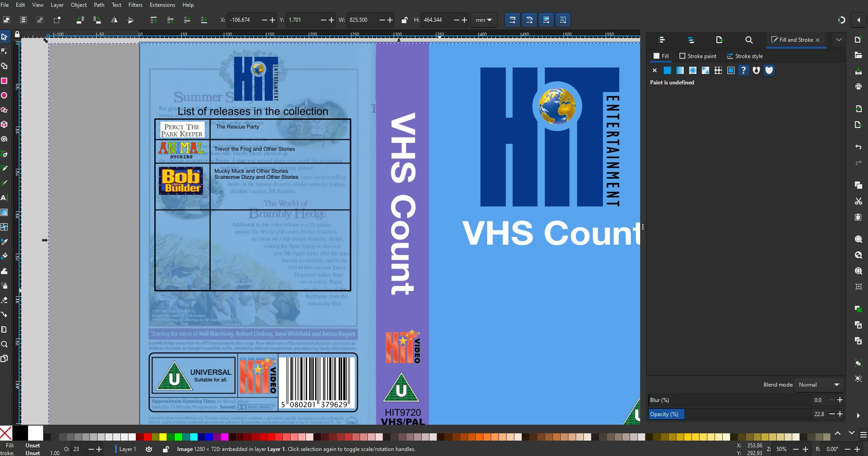Open the Layer 1 selector in status bar
The width and height of the screenshot is (868, 456).
pyautogui.click(x=128, y=449)
